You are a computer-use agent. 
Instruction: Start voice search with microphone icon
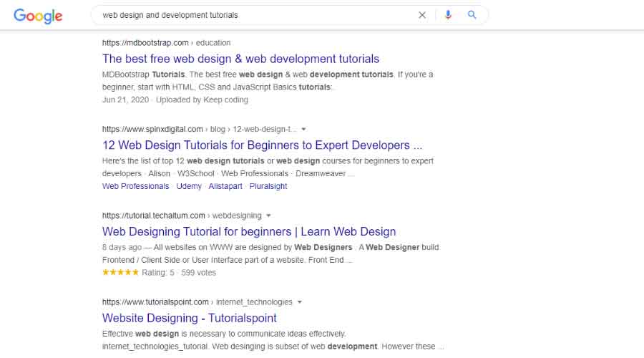point(448,15)
